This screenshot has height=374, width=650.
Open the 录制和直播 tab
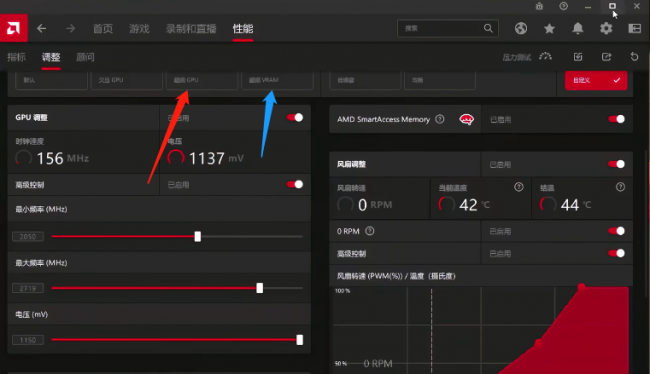tap(191, 29)
